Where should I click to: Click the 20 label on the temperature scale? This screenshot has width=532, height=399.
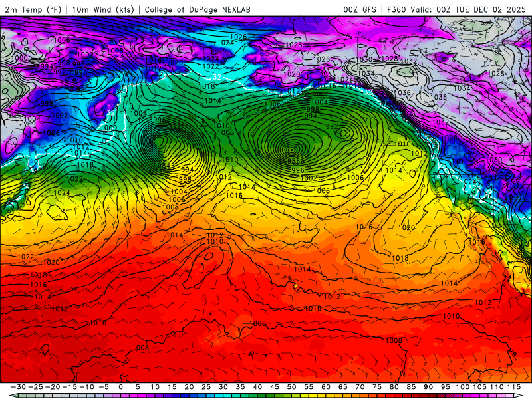[x=189, y=387]
